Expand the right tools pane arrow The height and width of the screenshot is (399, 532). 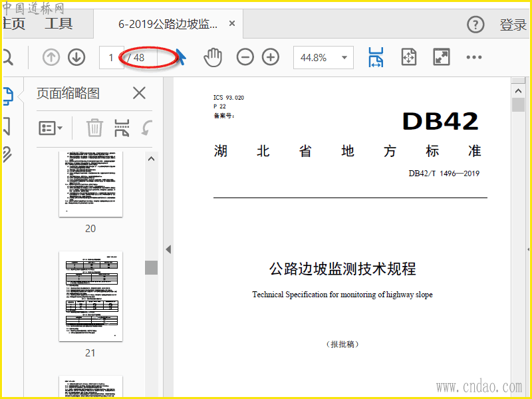(x=528, y=249)
